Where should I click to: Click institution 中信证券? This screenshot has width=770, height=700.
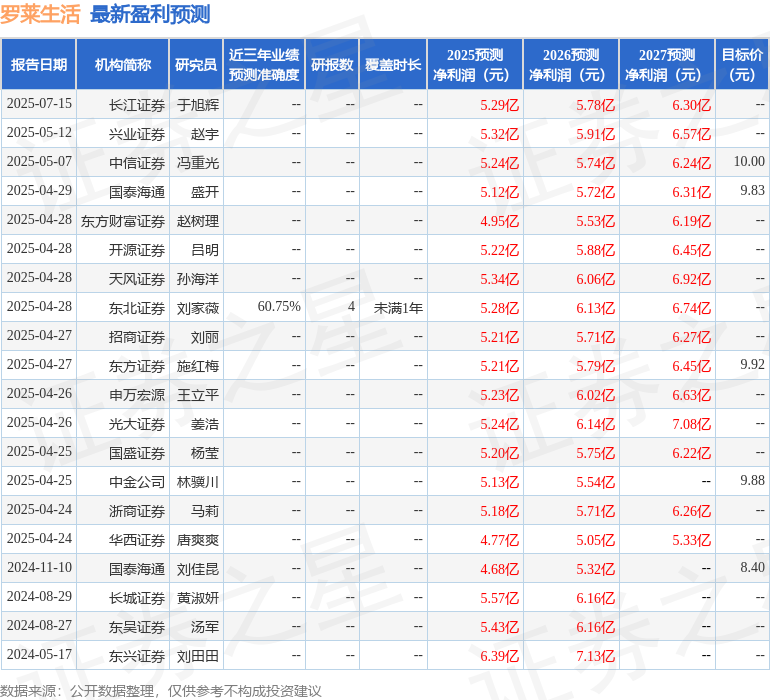coord(137,163)
